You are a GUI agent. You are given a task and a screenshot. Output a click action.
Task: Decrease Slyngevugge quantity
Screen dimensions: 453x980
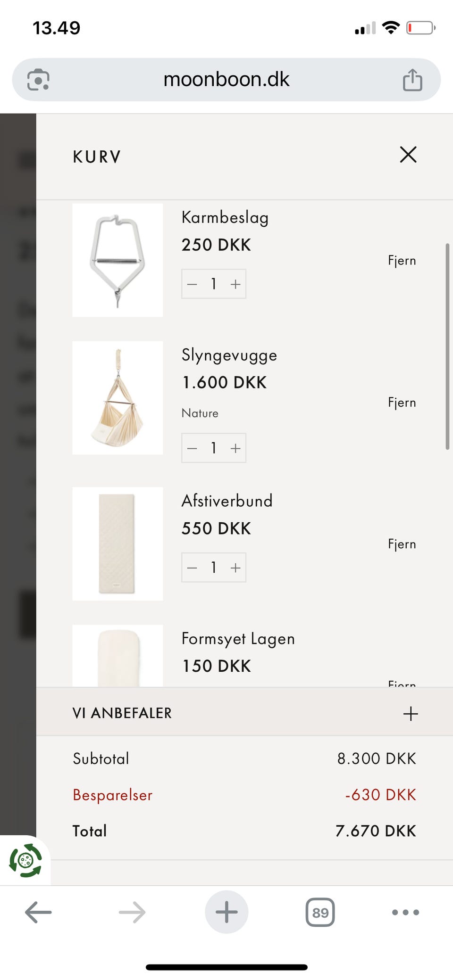[192, 448]
